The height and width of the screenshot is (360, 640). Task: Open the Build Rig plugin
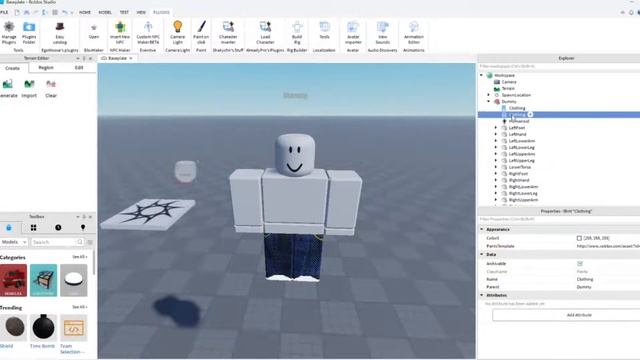click(x=297, y=33)
